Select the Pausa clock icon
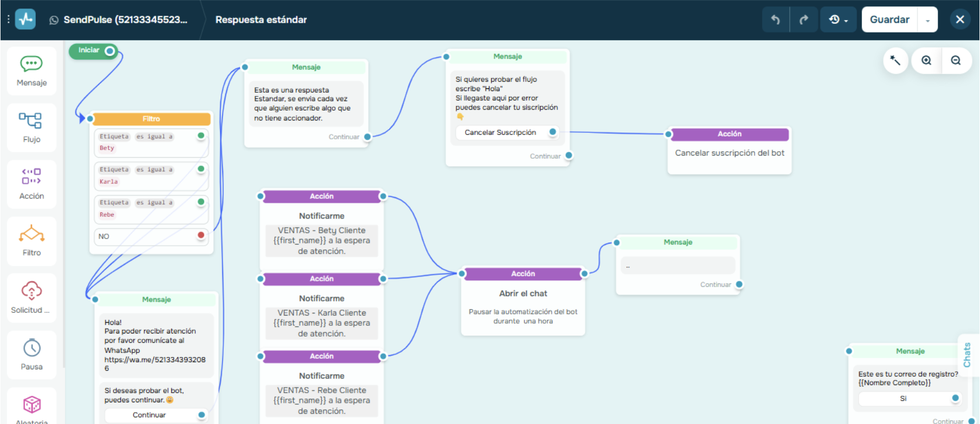The height and width of the screenshot is (424, 980). [x=32, y=348]
